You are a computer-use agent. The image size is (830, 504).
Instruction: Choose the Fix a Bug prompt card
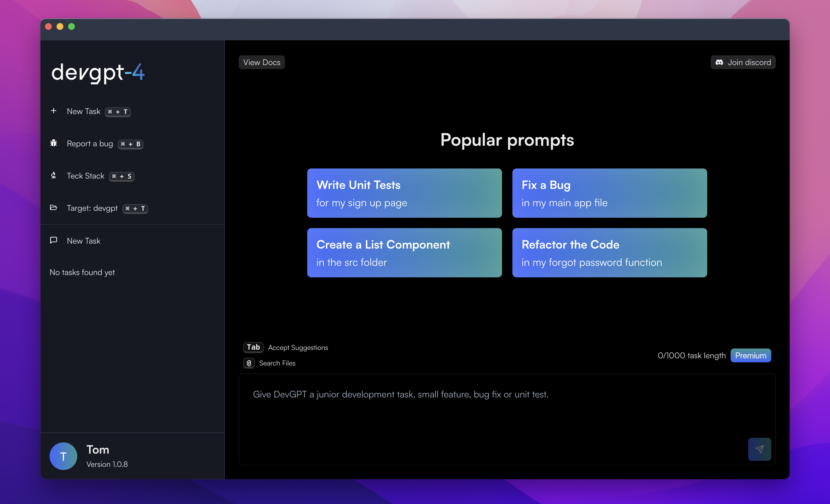tap(609, 193)
